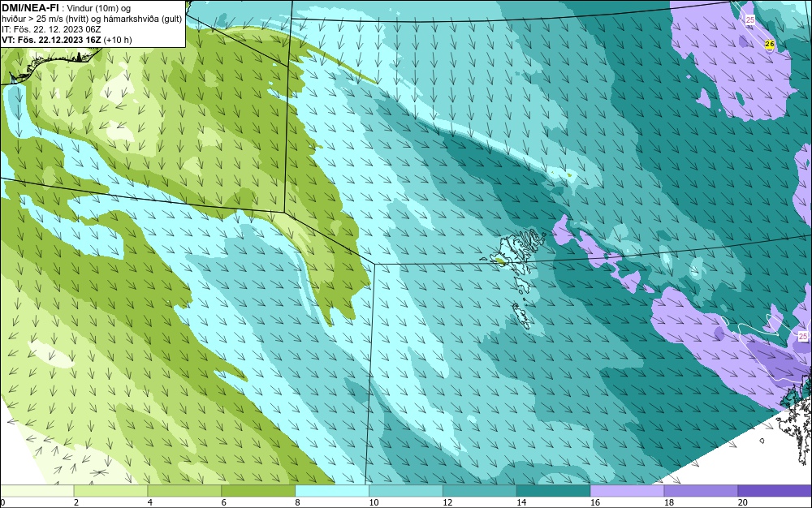Select the 10–12 m/s light teal legend swatch
Image resolution: width=812 pixels, height=508 pixels.
click(406, 490)
